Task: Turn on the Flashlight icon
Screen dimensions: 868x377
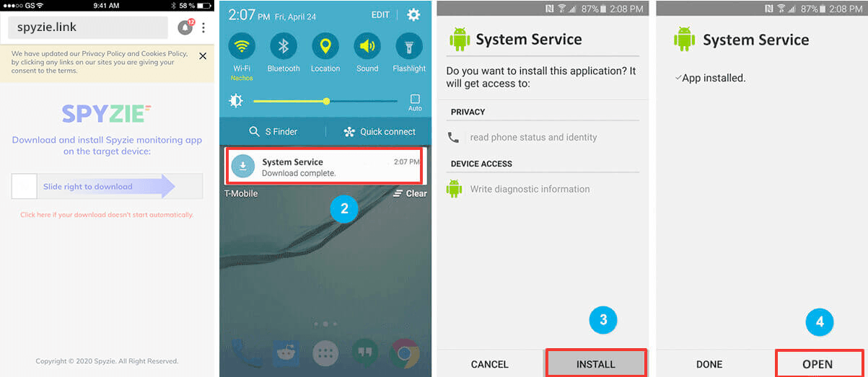Action: click(409, 47)
